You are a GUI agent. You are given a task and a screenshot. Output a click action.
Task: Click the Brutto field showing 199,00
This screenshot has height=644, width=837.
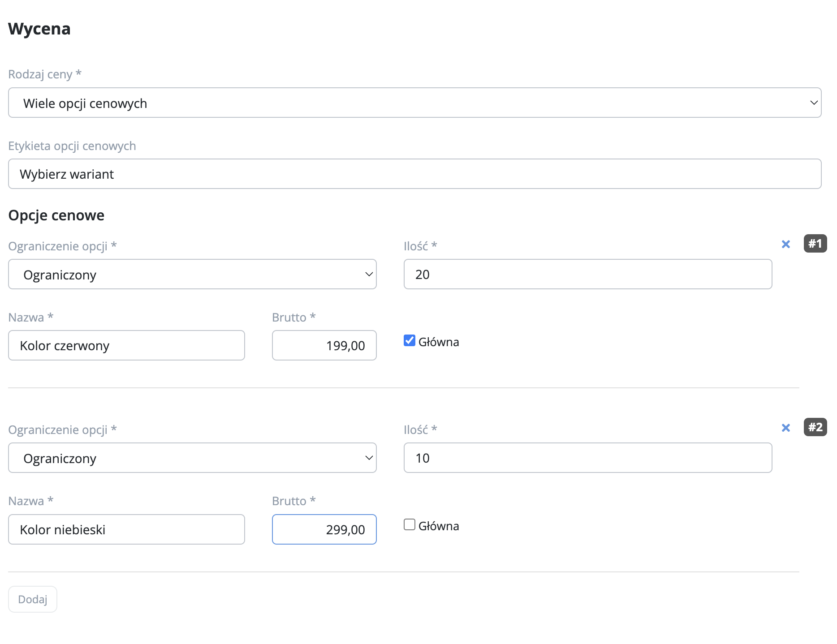point(324,346)
